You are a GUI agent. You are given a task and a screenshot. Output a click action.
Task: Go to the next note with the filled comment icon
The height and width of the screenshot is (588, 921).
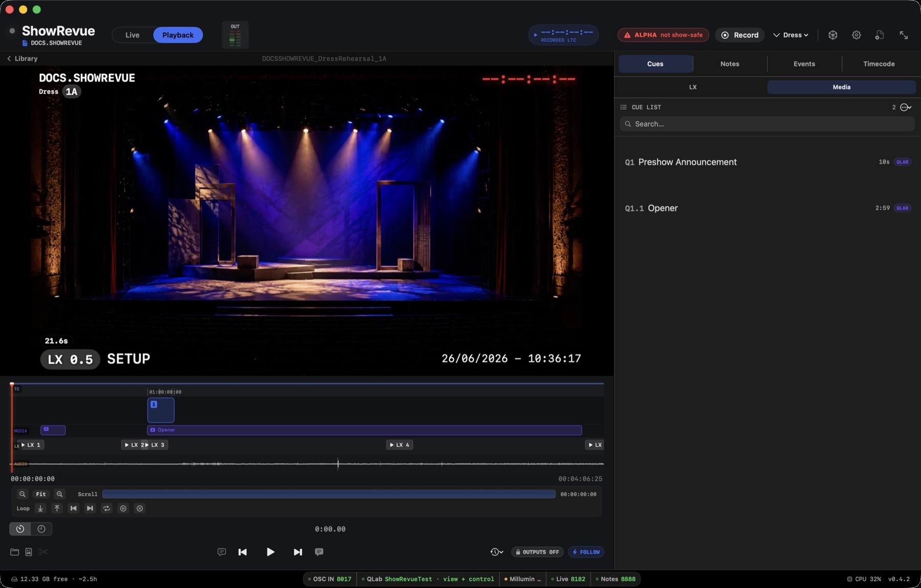point(319,552)
